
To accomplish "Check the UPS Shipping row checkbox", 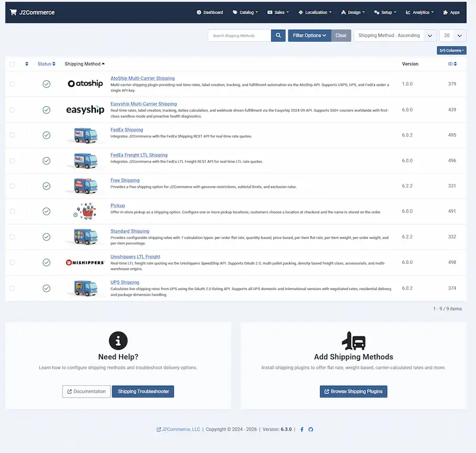I will coord(12,288).
